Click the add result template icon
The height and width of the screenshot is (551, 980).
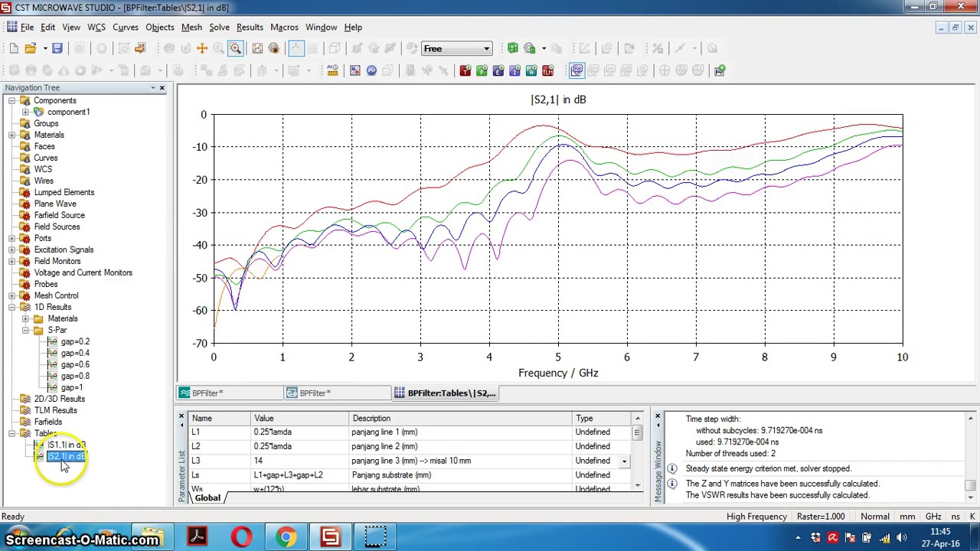(x=720, y=70)
